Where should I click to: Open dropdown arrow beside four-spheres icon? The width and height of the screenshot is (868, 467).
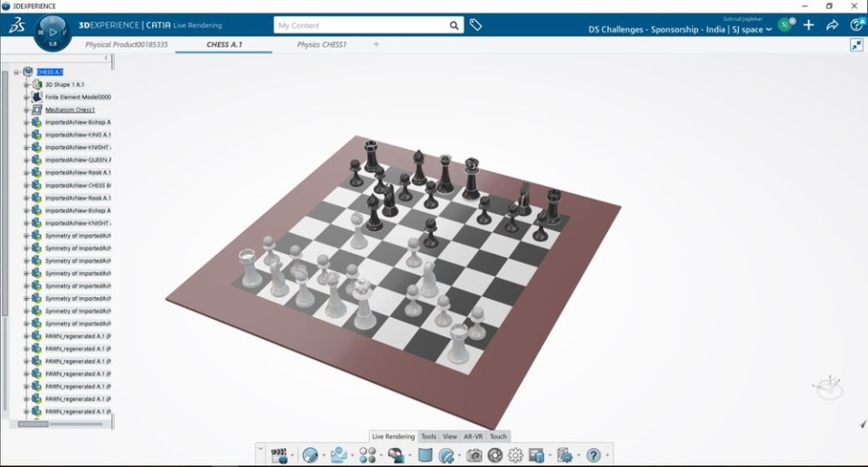[382, 456]
